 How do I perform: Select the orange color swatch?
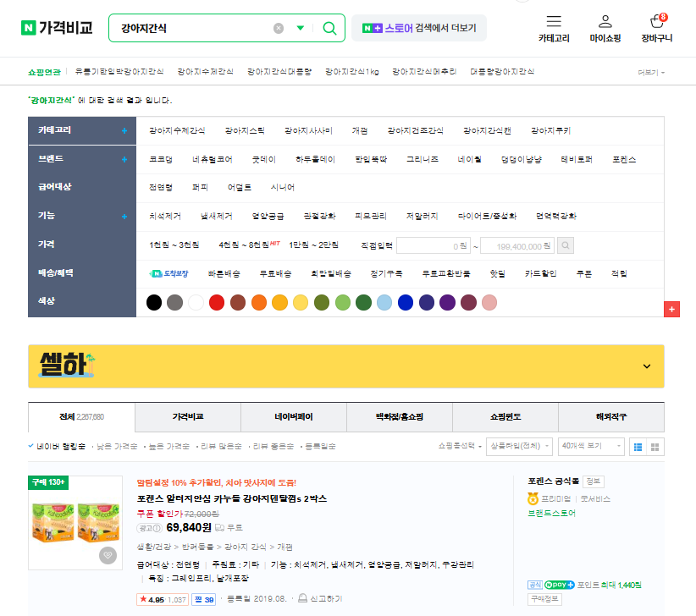point(259,302)
